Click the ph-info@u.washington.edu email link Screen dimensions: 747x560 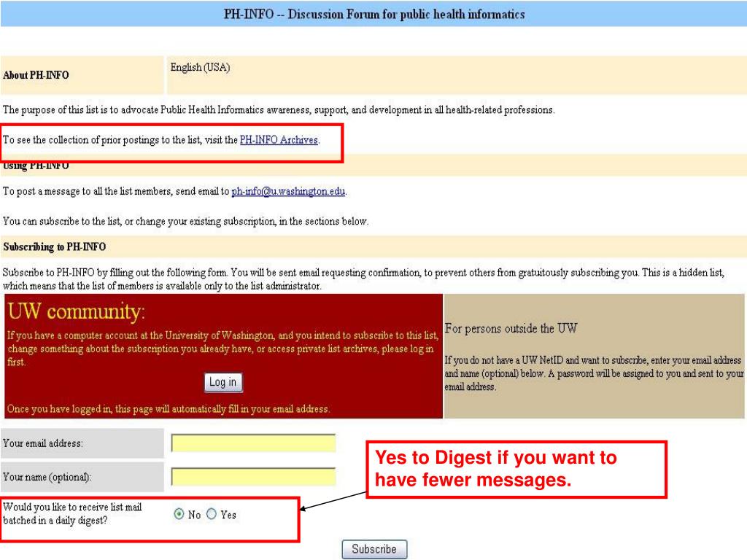[288, 192]
